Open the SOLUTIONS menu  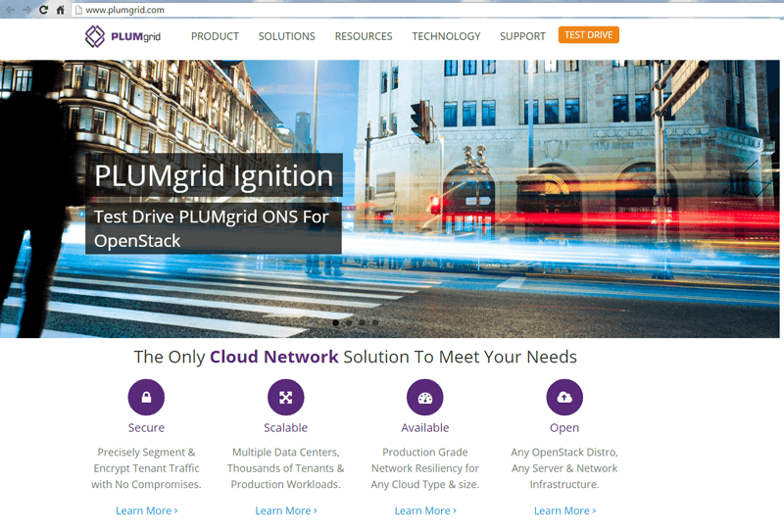(286, 36)
